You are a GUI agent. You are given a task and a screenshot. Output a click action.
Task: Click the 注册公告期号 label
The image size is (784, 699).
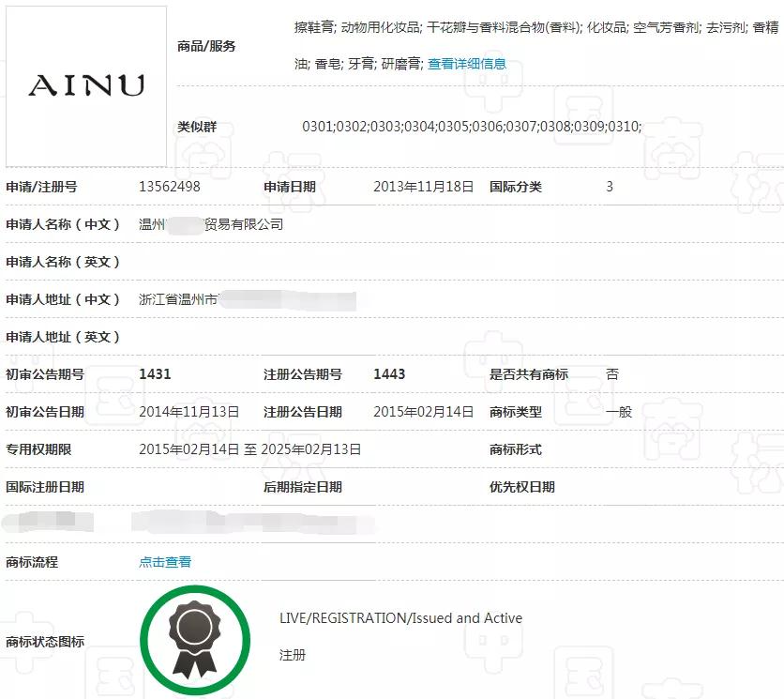303,374
